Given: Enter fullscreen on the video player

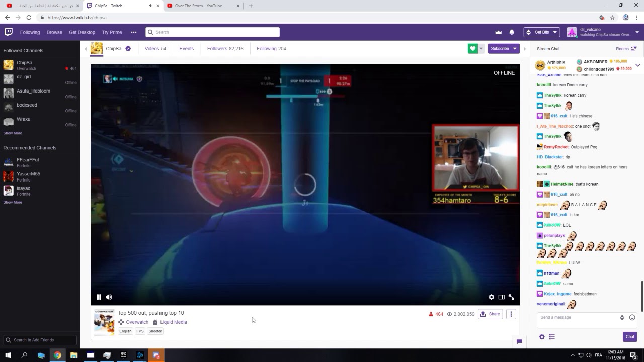Looking at the screenshot, I should [511, 297].
